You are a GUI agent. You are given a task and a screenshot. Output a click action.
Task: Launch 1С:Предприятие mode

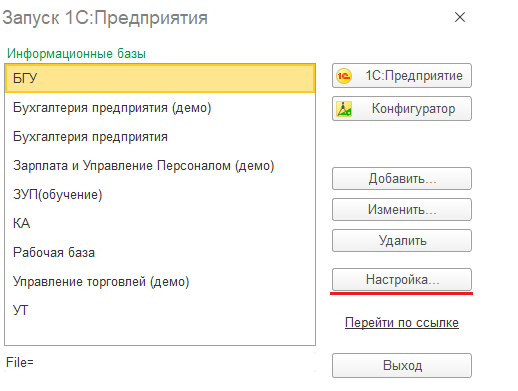[x=402, y=76]
